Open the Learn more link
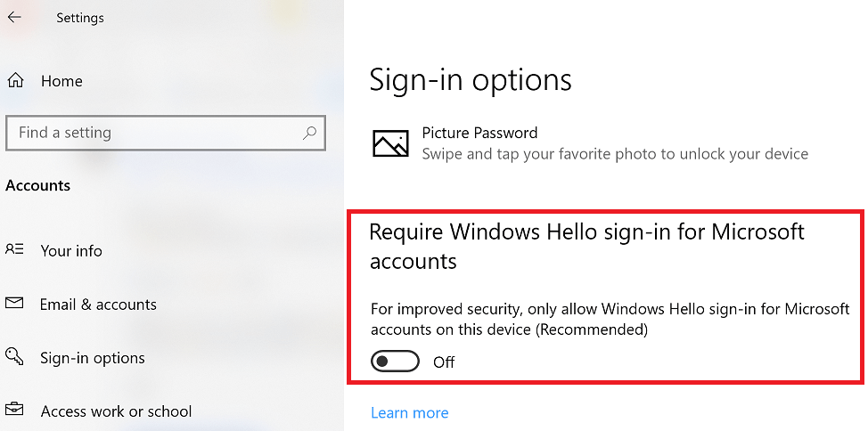The width and height of the screenshot is (868, 431). click(409, 412)
